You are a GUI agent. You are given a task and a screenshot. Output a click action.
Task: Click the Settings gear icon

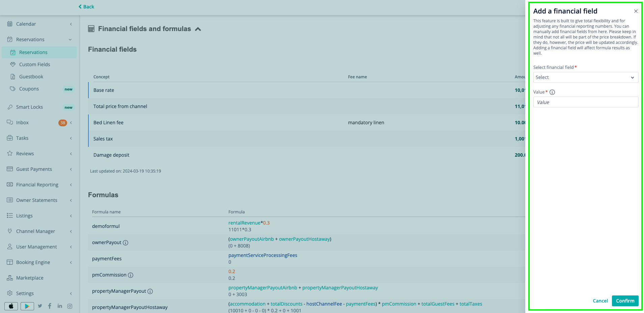click(x=10, y=293)
